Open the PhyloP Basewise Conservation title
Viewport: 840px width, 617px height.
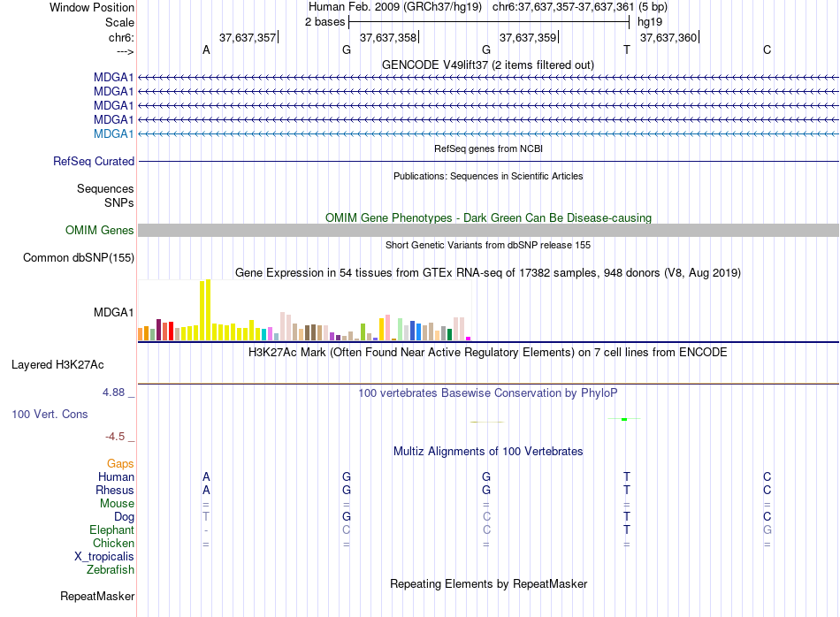pyautogui.click(x=488, y=393)
